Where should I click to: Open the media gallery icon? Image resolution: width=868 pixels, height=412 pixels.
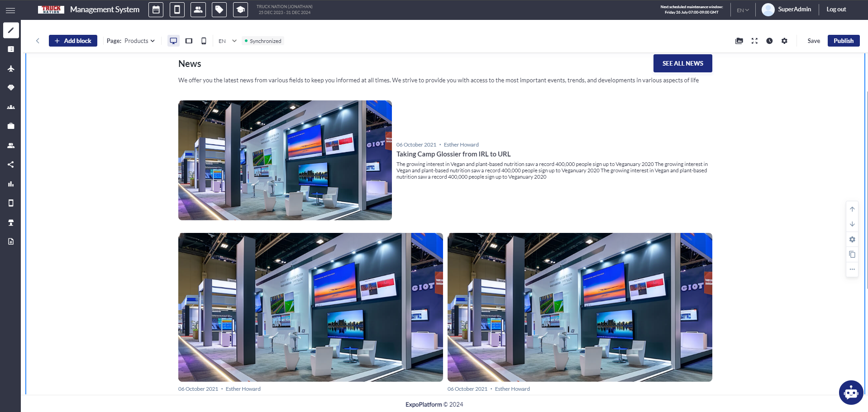pyautogui.click(x=739, y=41)
